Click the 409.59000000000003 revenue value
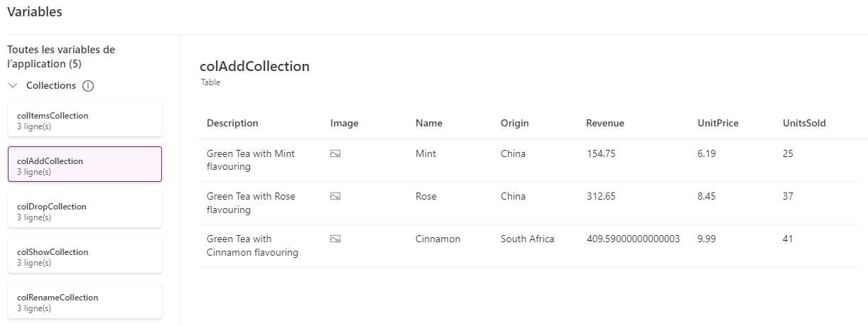Image resolution: width=868 pixels, height=326 pixels. tap(633, 239)
